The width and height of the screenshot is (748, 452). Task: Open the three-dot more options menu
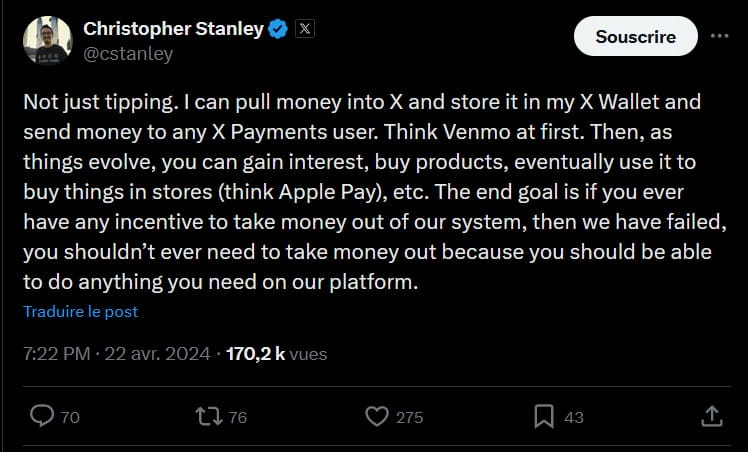click(719, 36)
